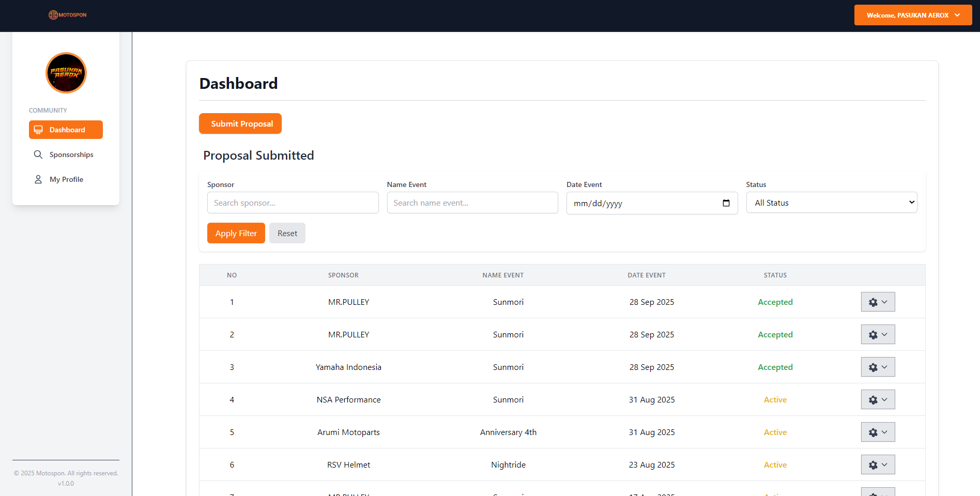Click the Search name event field
The image size is (980, 496).
coord(472,203)
